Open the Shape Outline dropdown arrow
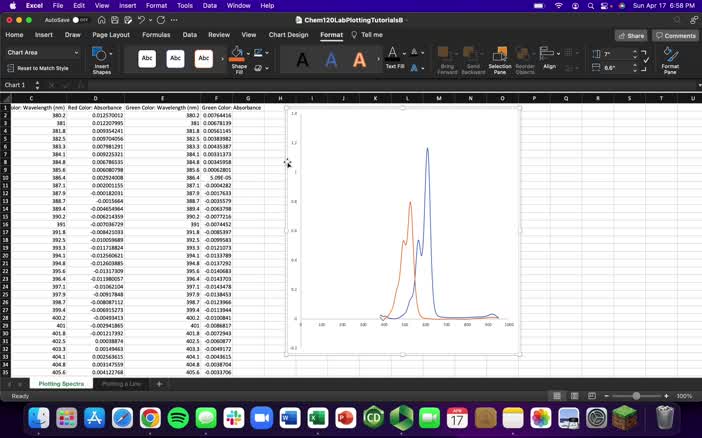702x438 pixels. pyautogui.click(x=267, y=53)
